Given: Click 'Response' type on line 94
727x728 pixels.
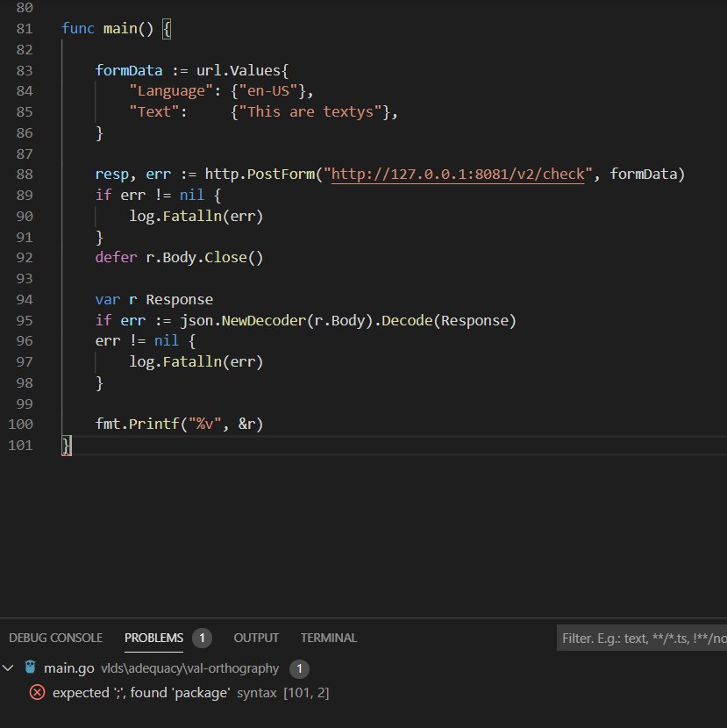Looking at the screenshot, I should coord(179,299).
